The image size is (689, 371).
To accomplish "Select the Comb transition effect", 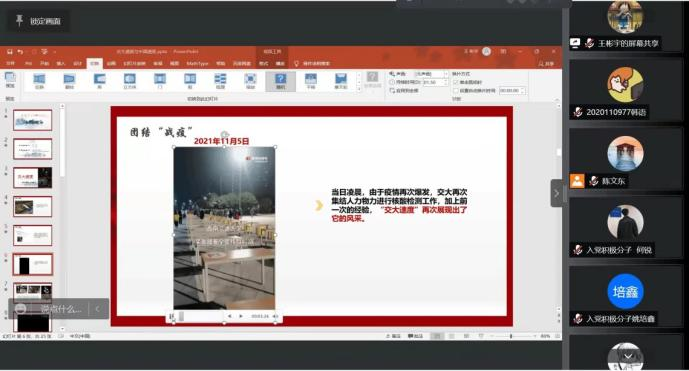I will coord(220,81).
